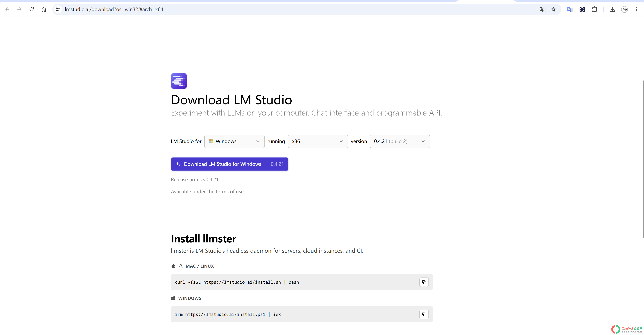The height and width of the screenshot is (335, 644).
Task: Bookmark this page with the star
Action: point(553,10)
